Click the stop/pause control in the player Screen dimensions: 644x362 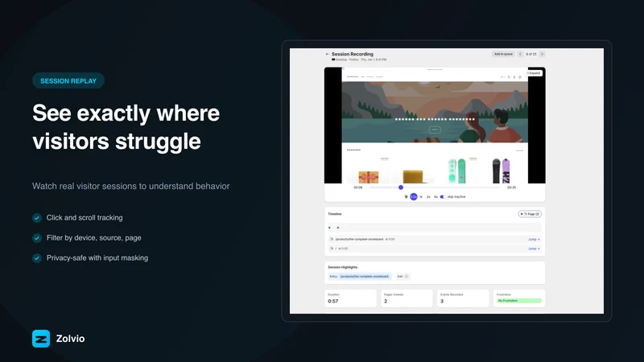click(x=407, y=197)
